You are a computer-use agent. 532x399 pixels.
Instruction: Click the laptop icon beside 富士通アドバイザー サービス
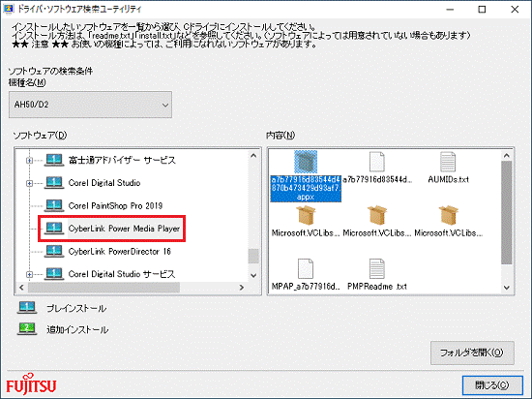click(54, 160)
